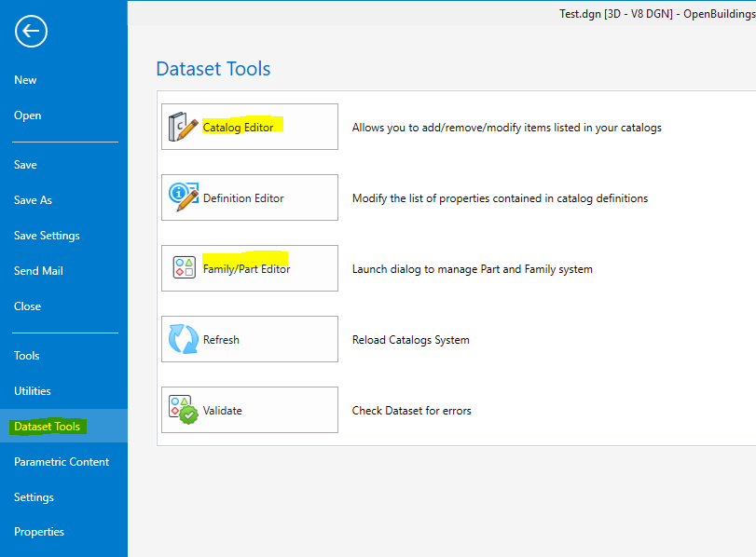Open the Definition Editor tool
Image resolution: width=756 pixels, height=557 pixels.
[250, 197]
